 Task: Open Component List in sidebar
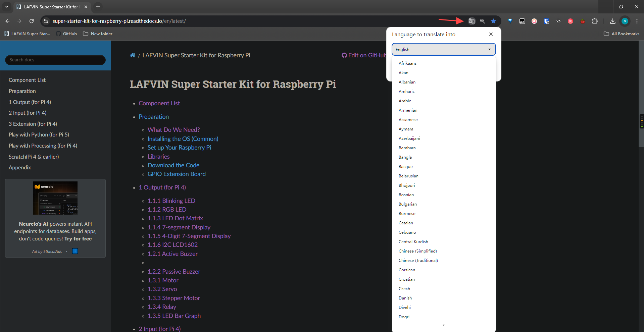click(x=27, y=80)
